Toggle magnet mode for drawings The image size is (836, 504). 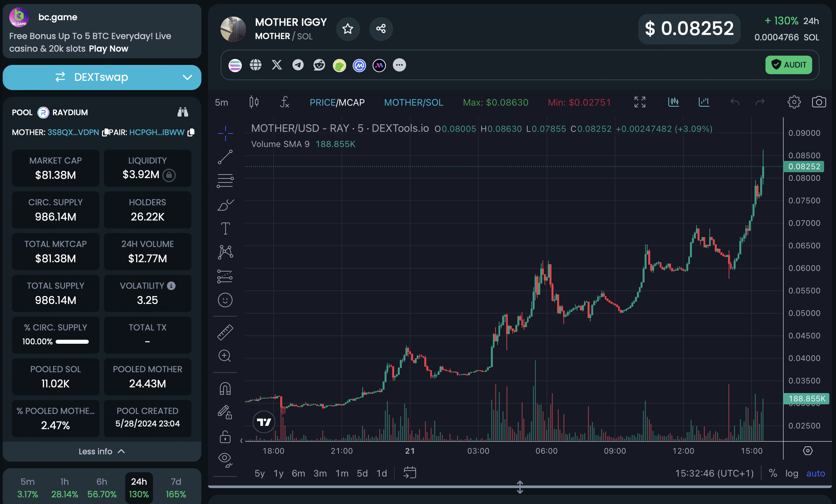(225, 389)
